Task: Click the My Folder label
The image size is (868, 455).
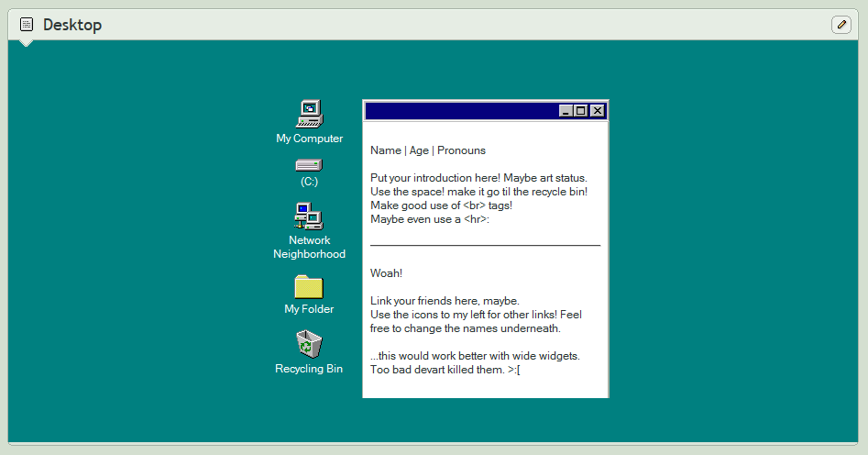Action: tap(309, 309)
